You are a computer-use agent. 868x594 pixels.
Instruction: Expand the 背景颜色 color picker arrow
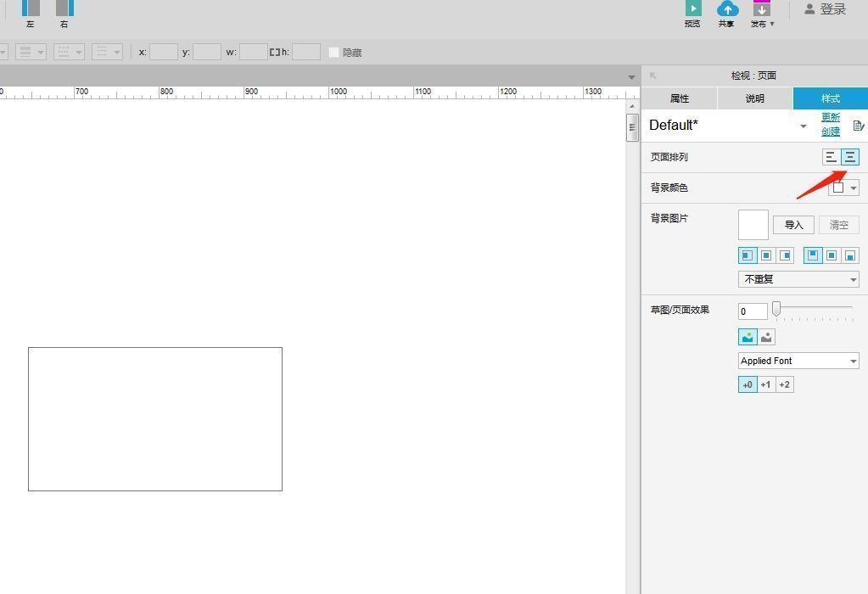[854, 188]
